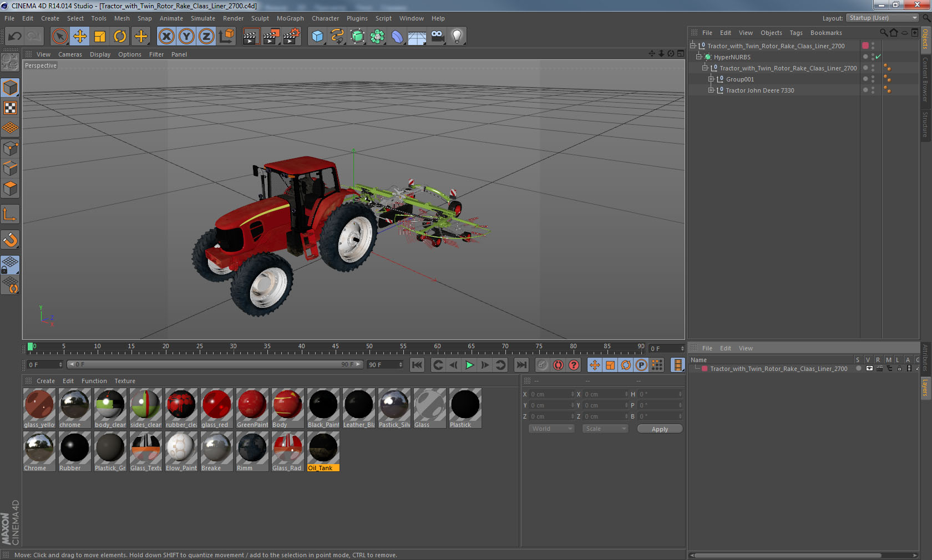This screenshot has width=932, height=560.
Task: Open the Sculpt menu
Action: point(260,18)
